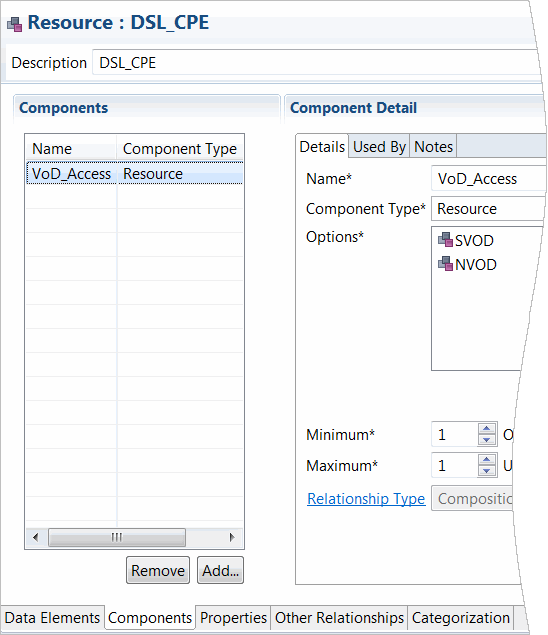Click the Remove button
548x635 pixels.
coord(158,570)
